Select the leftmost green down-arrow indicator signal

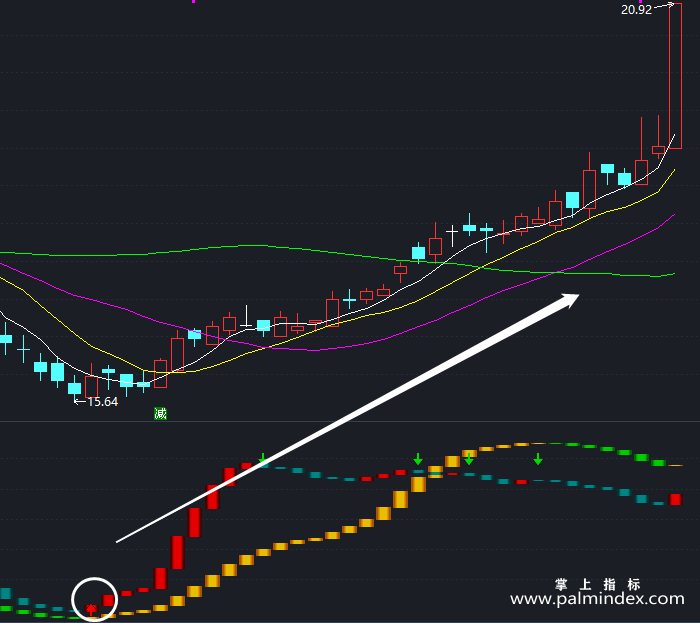click(262, 458)
